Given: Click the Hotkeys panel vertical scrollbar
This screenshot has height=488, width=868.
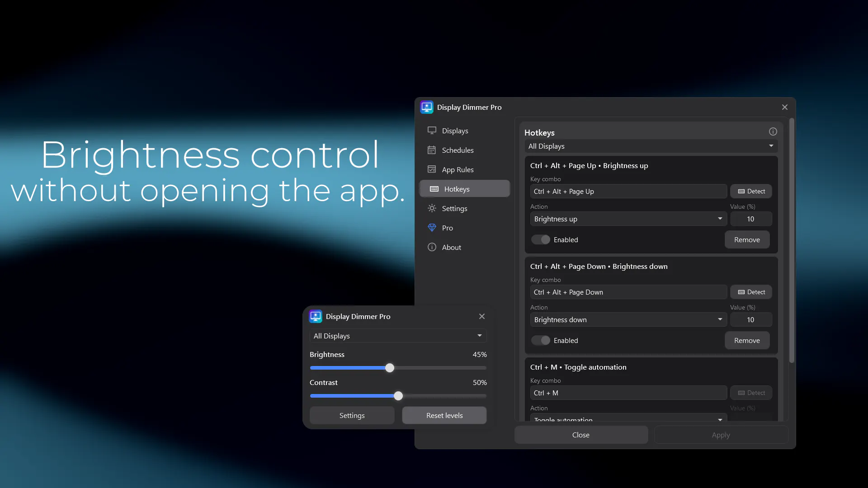Looking at the screenshot, I should (x=792, y=240).
